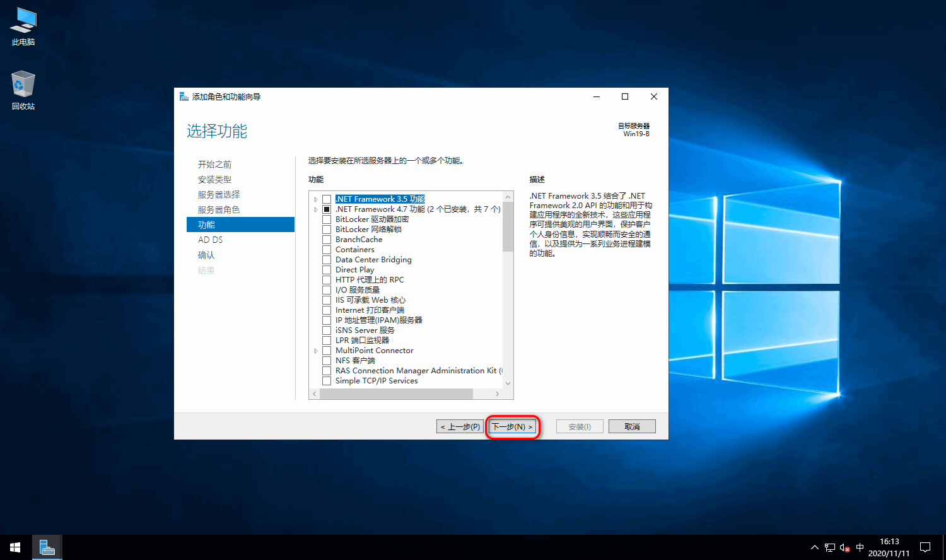The width and height of the screenshot is (946, 560).
Task: Enable HTTP 代理上的 RPC checkbox
Action: coord(327,280)
